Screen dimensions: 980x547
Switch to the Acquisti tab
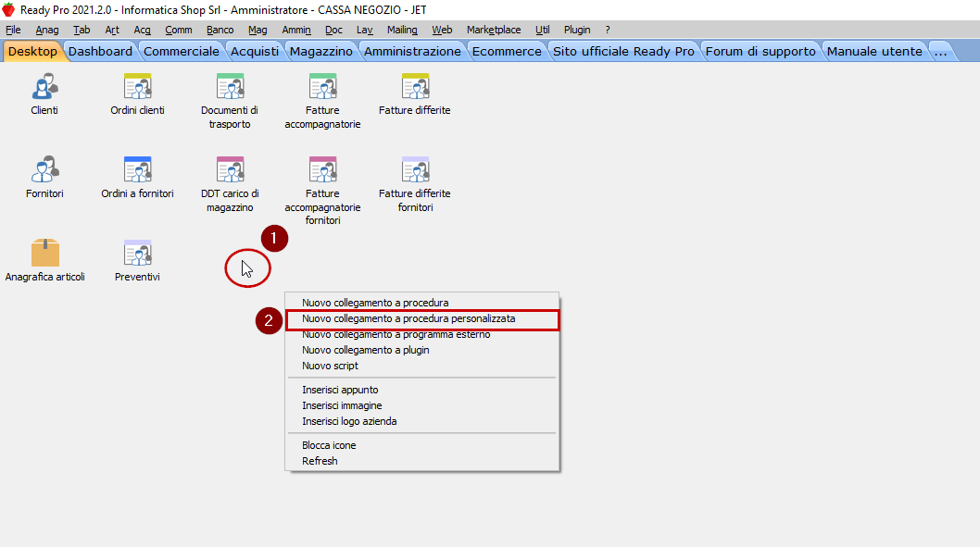pos(255,51)
